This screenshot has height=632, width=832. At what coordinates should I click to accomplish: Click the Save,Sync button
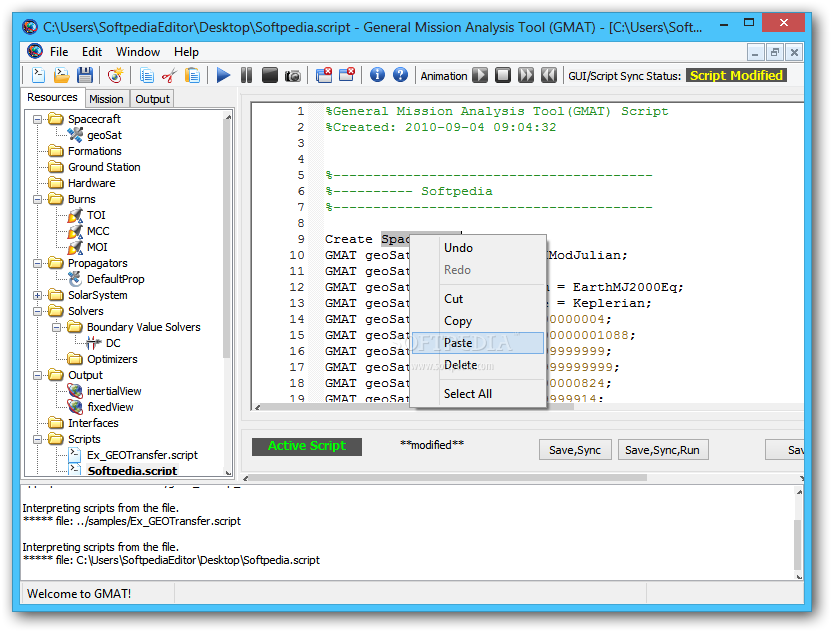(x=575, y=450)
